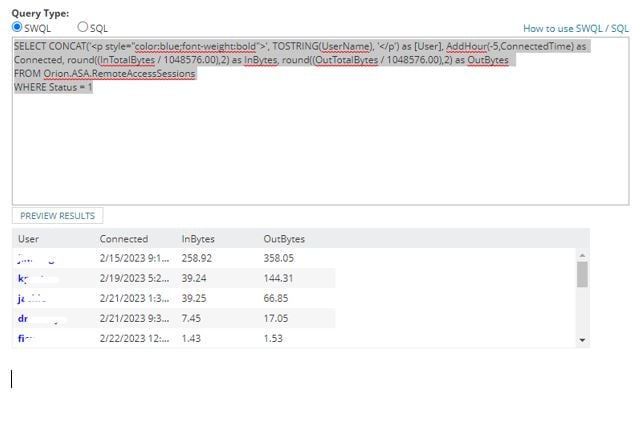Click the PREVIEW RESULTS button
This screenshot has height=421, width=644.
[x=58, y=216]
